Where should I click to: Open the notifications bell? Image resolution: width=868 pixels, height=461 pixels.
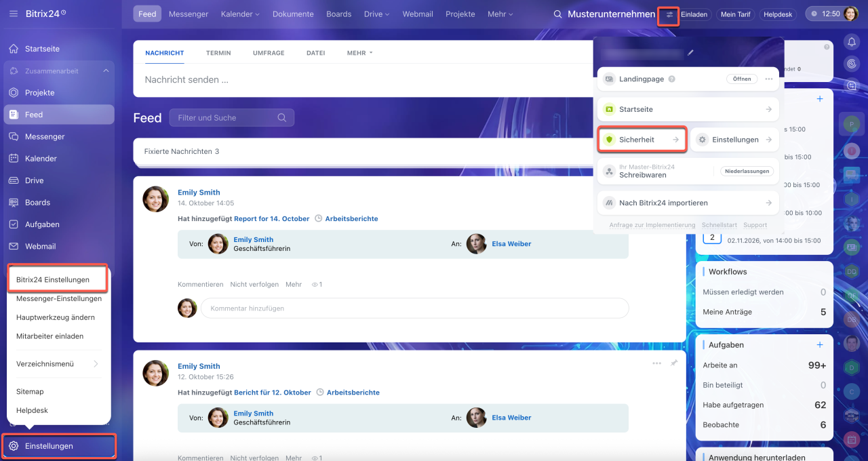tap(852, 42)
